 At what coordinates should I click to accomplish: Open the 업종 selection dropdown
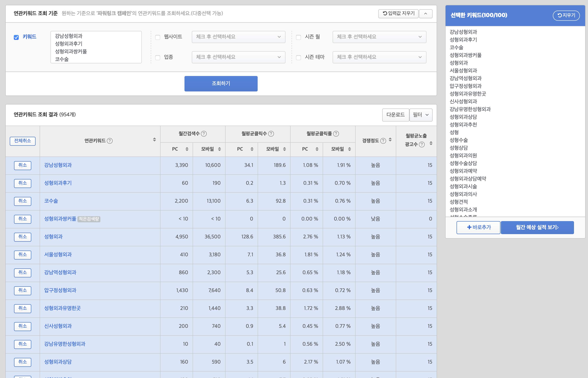pos(238,57)
